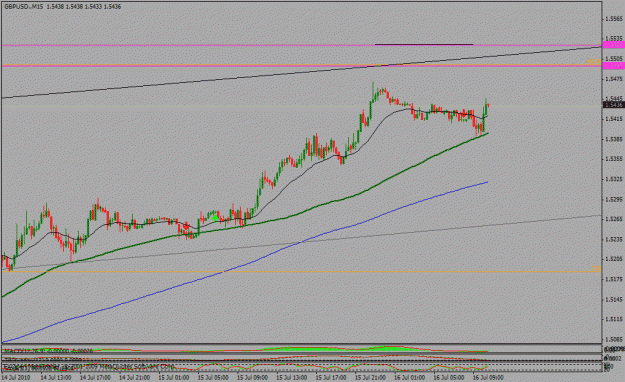The image size is (625, 382).
Task: Click the lower magenta price level tag
Action: [614, 65]
